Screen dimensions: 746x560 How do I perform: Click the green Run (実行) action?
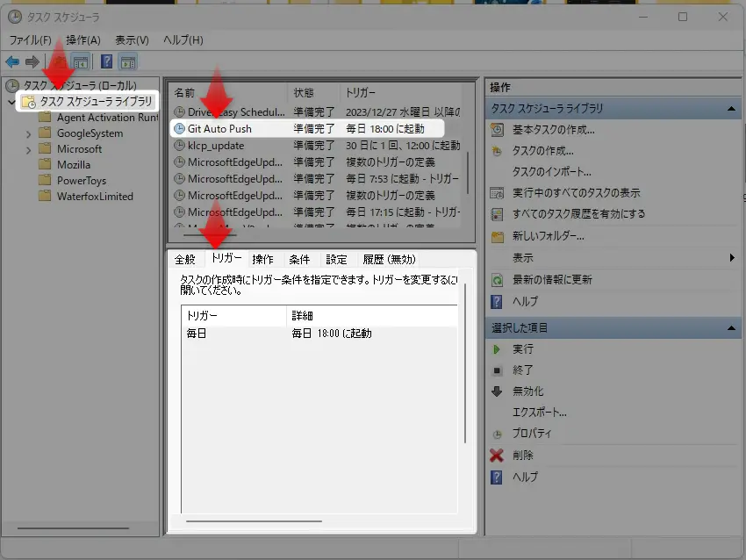[524, 349]
